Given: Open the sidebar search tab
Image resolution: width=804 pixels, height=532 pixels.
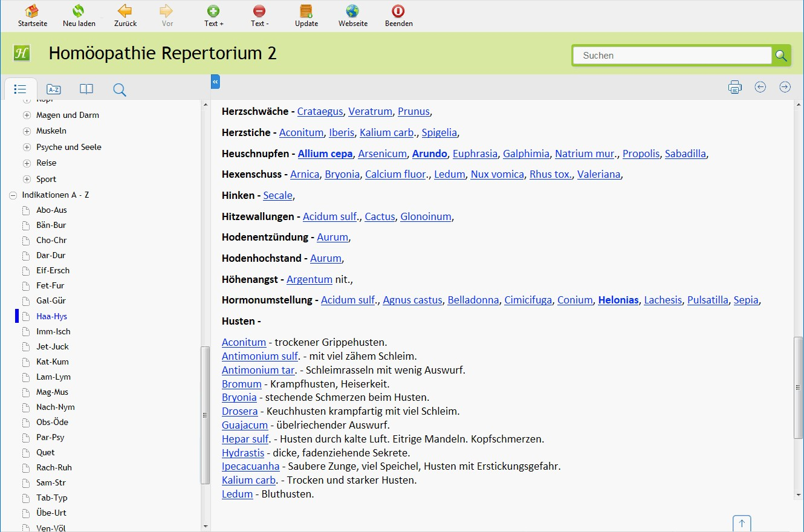Looking at the screenshot, I should pyautogui.click(x=120, y=89).
